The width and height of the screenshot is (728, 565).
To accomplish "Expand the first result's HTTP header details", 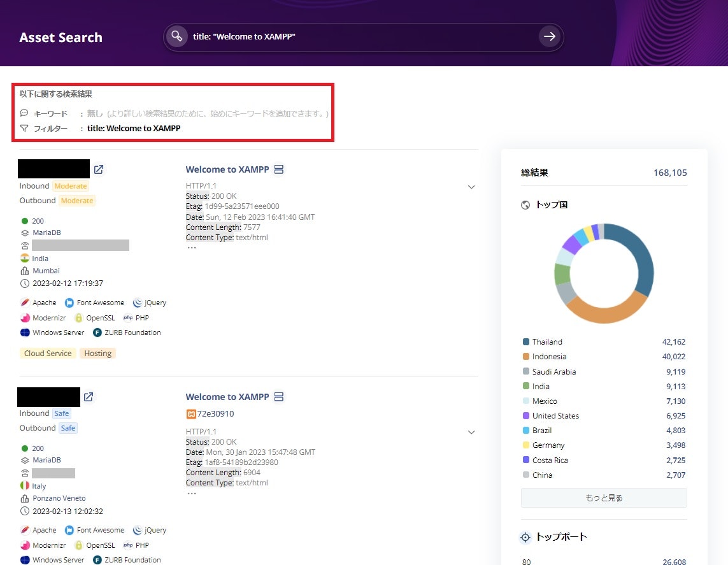I will (471, 187).
